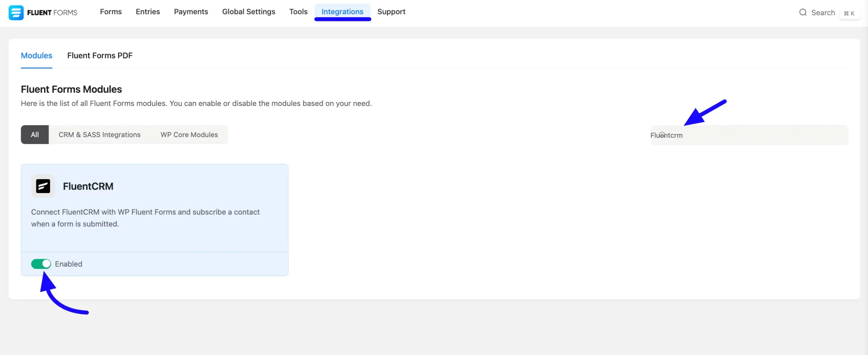
Task: Click the FLUENT FORMS brand name text
Action: coord(52,13)
